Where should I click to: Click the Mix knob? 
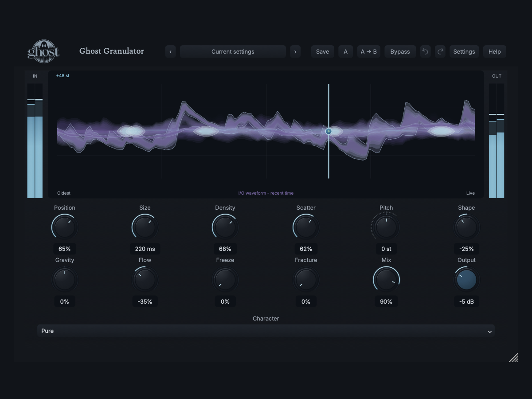386,280
